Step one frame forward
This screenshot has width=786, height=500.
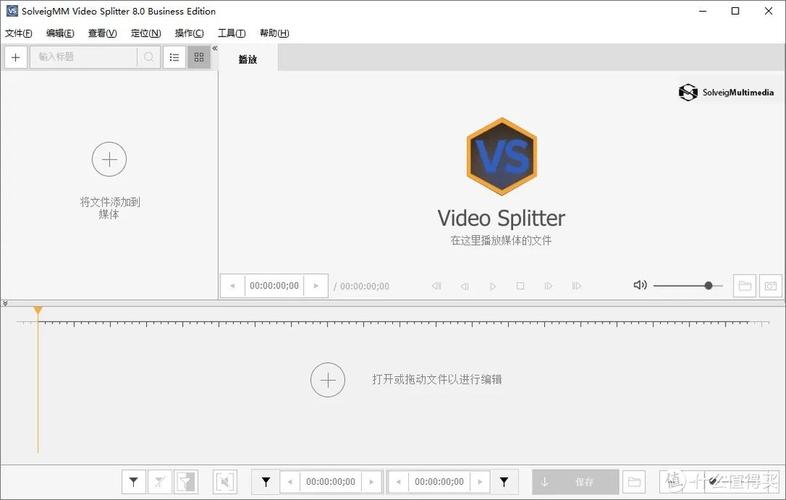coord(548,286)
